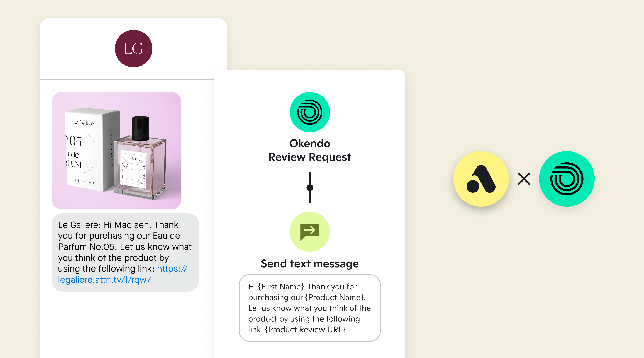Click the yellow Attentive logo circle
This screenshot has height=358, width=644.
click(481, 179)
